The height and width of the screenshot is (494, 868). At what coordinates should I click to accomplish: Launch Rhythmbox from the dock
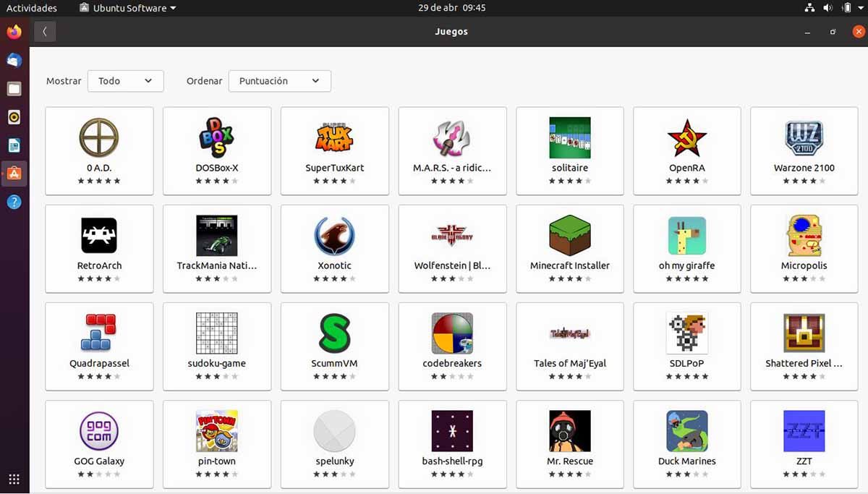(x=14, y=117)
